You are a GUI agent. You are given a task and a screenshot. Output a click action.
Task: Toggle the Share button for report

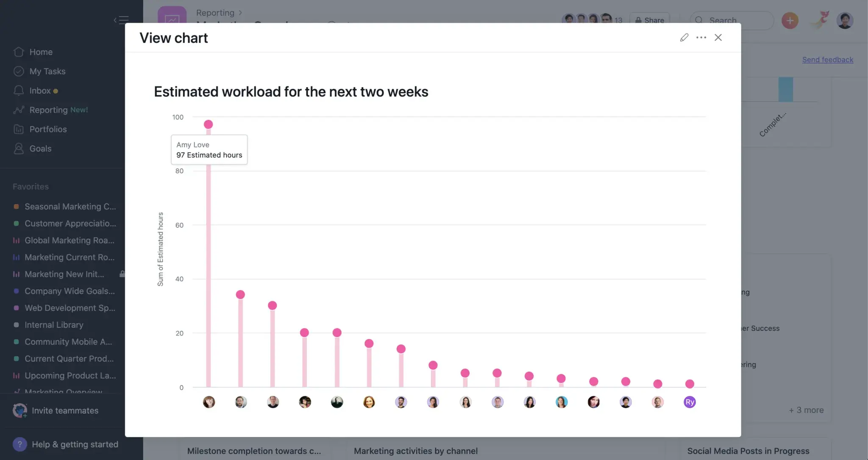point(649,20)
